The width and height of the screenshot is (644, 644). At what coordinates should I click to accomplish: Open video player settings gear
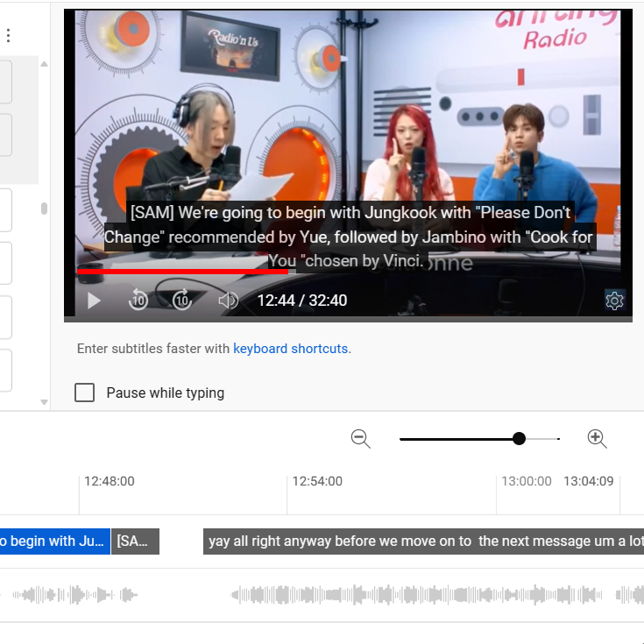click(614, 301)
